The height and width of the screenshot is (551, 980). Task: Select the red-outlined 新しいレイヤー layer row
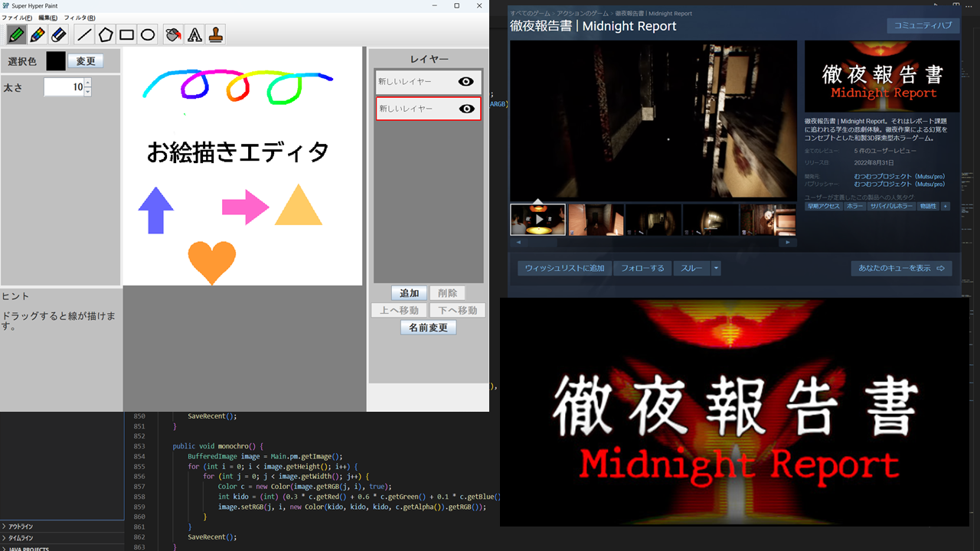(429, 109)
